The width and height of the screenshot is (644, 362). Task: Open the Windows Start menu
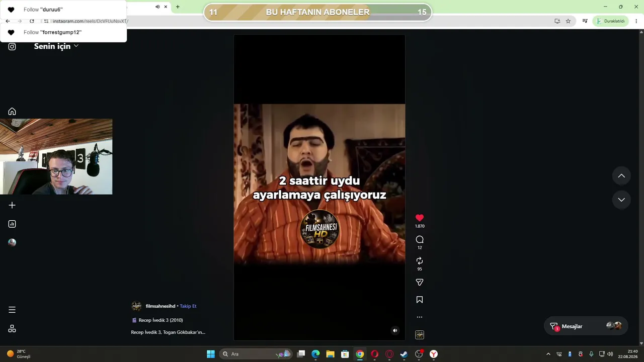pyautogui.click(x=211, y=354)
